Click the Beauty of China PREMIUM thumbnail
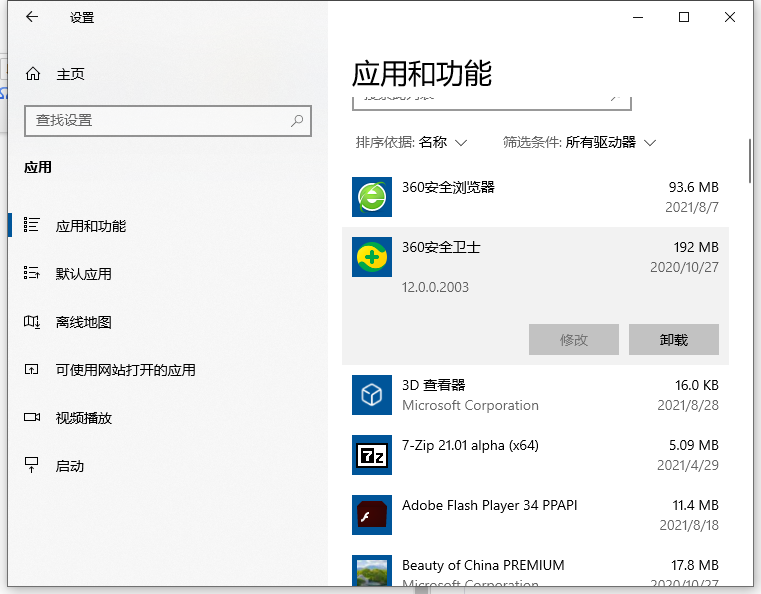 coord(372,570)
